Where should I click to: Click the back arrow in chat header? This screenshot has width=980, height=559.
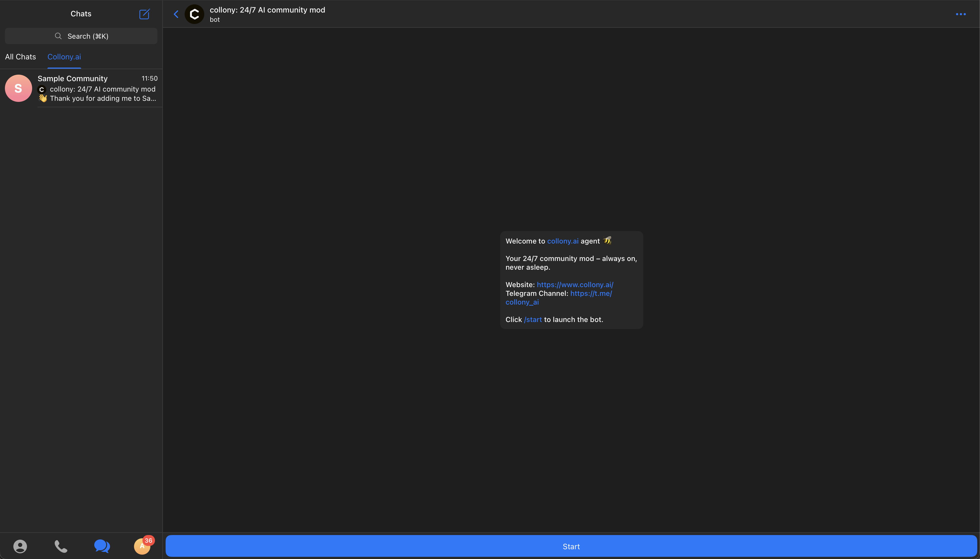176,14
